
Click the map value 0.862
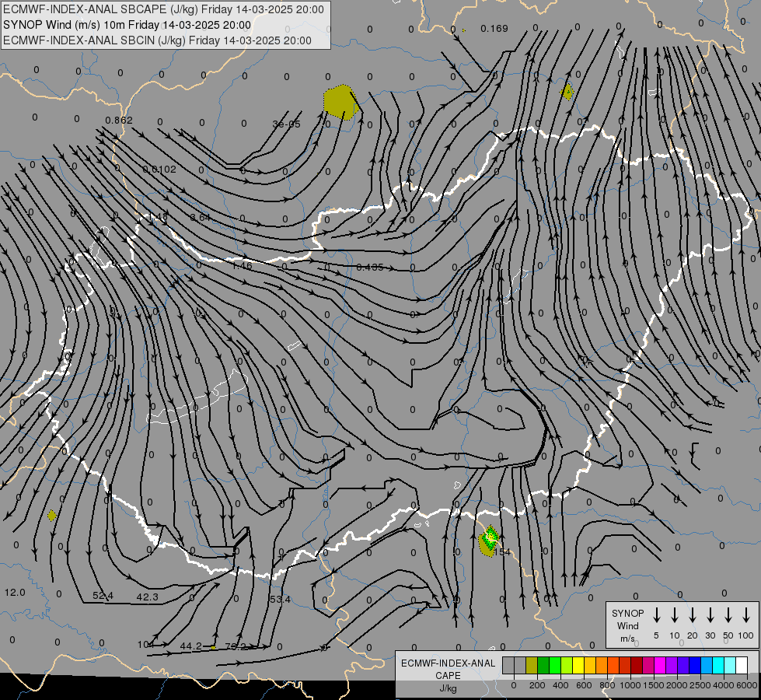click(x=119, y=120)
